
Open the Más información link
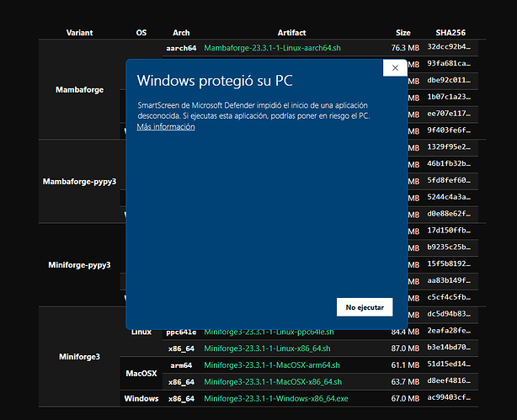pyautogui.click(x=166, y=127)
